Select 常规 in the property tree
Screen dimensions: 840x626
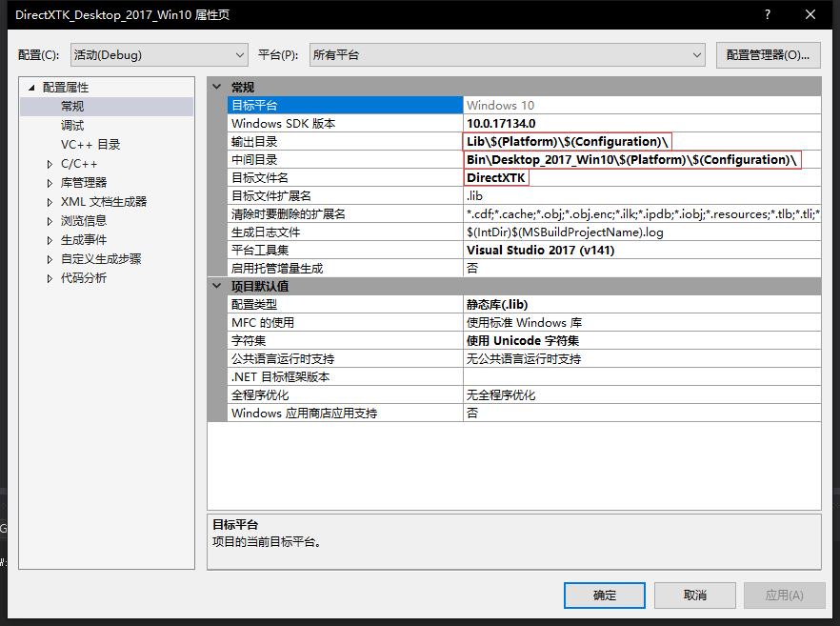pos(72,106)
